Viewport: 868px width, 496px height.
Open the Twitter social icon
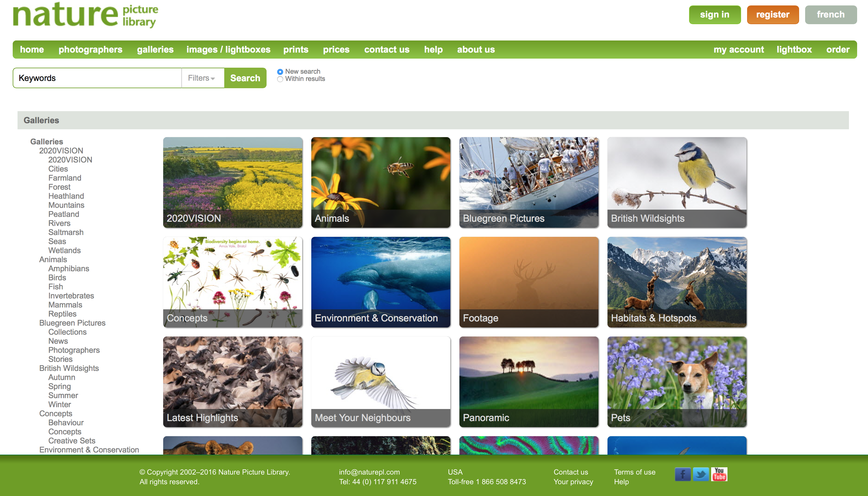click(x=701, y=474)
